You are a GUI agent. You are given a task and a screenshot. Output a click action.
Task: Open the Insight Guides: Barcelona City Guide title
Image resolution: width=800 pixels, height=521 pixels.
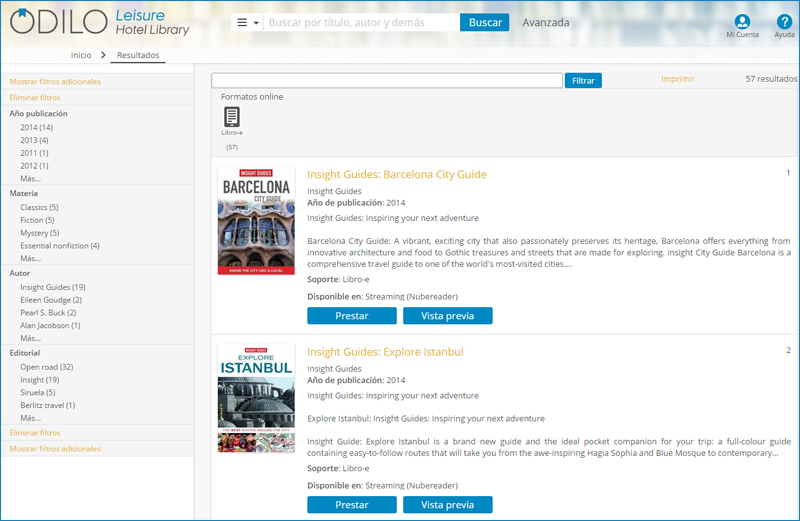396,175
